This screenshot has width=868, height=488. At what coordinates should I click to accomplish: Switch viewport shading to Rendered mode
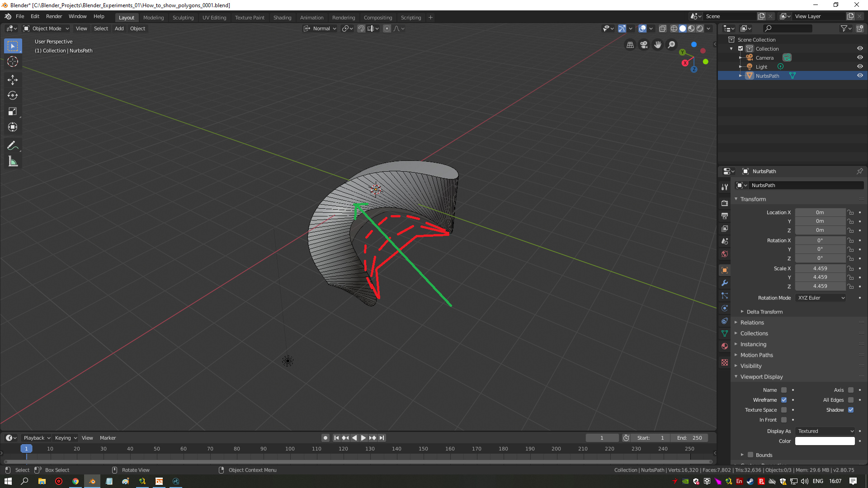pos(700,28)
